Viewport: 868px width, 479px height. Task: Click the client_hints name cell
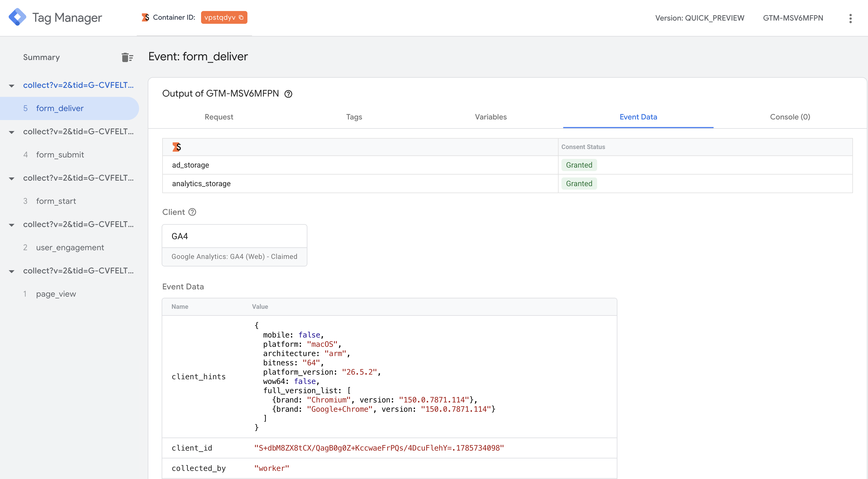tap(198, 376)
